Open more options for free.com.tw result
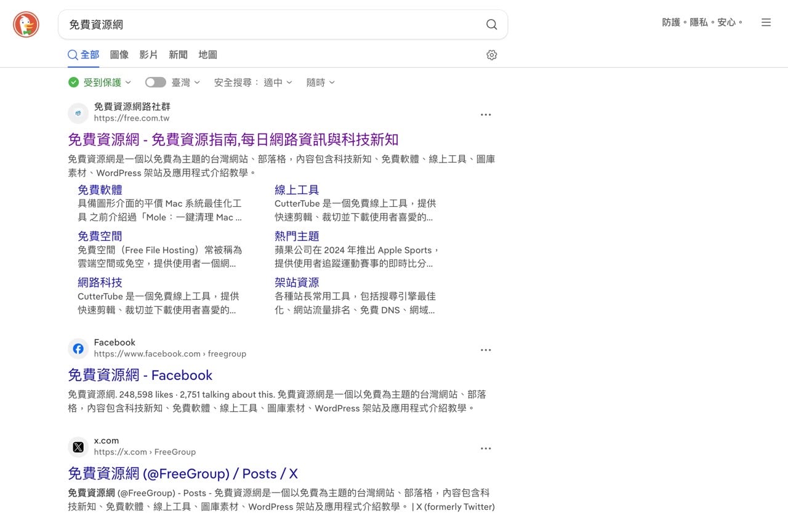 [486, 115]
